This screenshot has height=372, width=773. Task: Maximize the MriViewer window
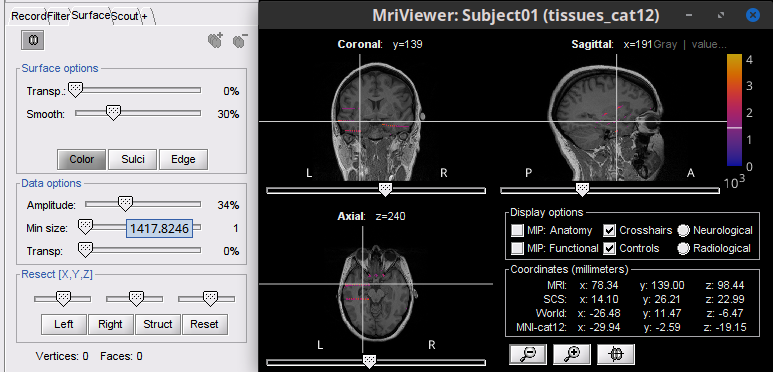[721, 15]
